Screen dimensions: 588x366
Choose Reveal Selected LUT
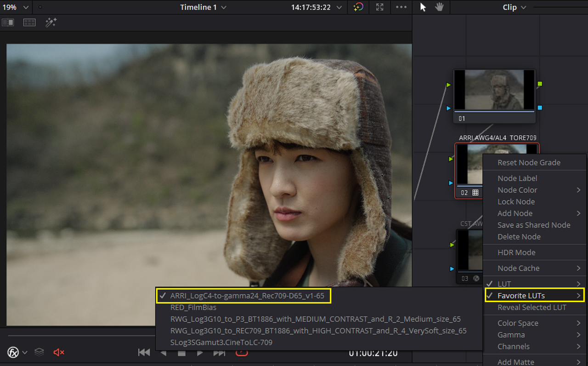535,307
